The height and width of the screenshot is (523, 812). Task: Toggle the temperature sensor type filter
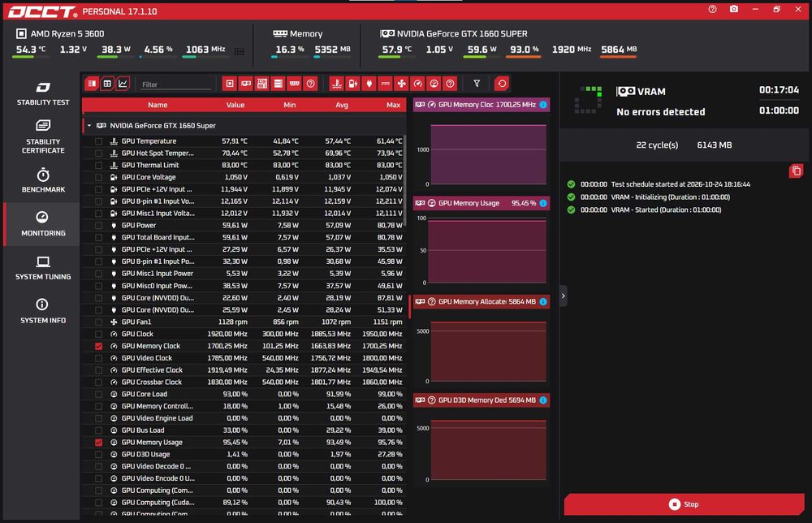pyautogui.click(x=337, y=84)
